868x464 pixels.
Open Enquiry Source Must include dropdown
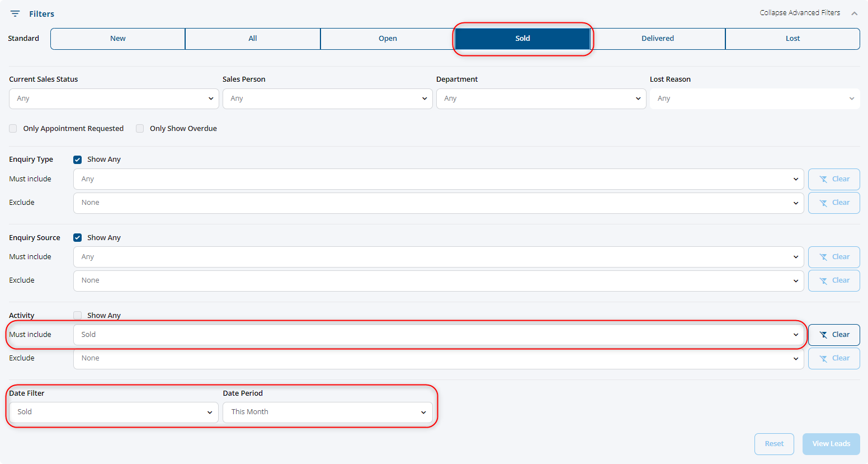coord(438,257)
